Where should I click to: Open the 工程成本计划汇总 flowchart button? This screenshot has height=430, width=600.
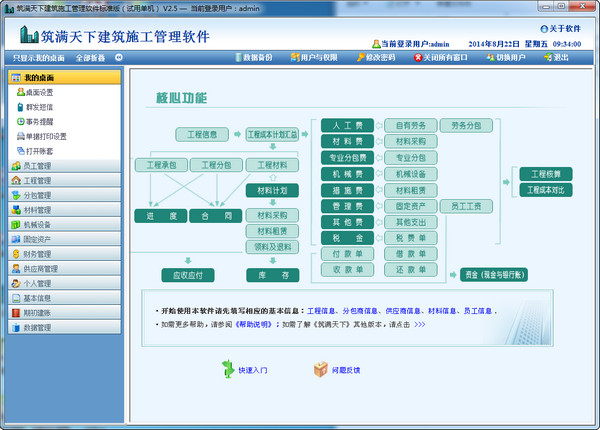pyautogui.click(x=272, y=134)
